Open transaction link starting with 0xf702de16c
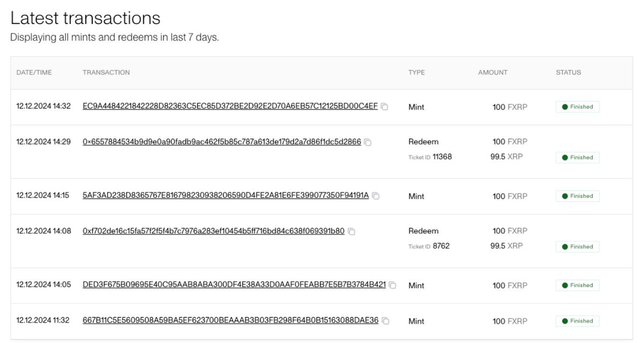This screenshot has width=644, height=343. (214, 231)
